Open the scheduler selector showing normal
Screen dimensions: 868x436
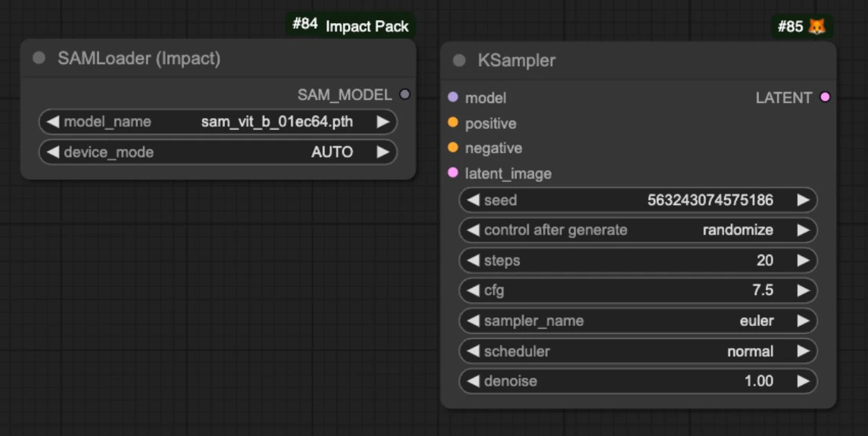pos(640,351)
